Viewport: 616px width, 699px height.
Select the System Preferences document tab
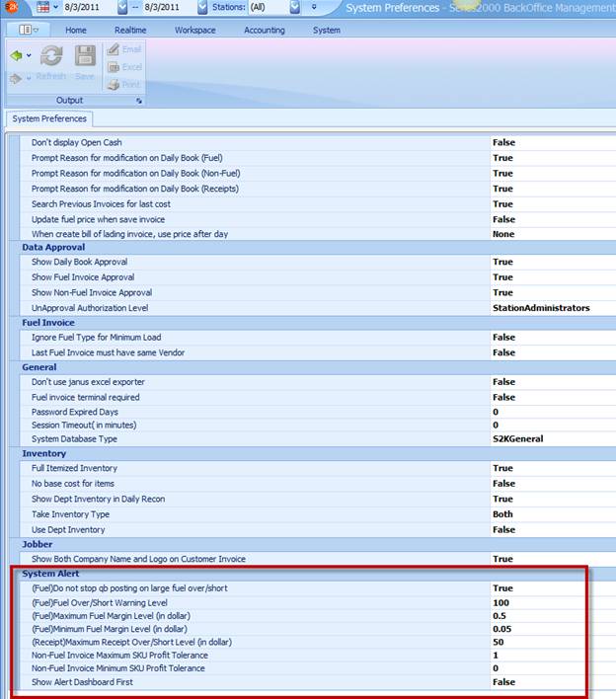49,119
